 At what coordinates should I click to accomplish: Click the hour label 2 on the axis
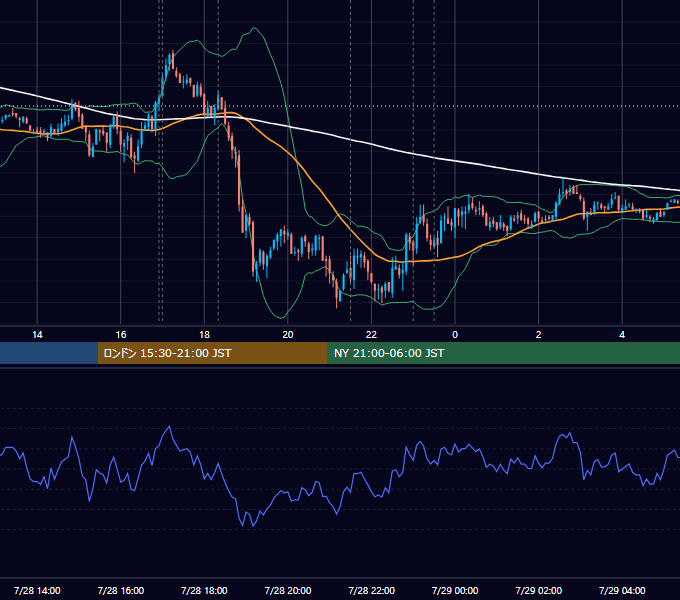point(539,335)
